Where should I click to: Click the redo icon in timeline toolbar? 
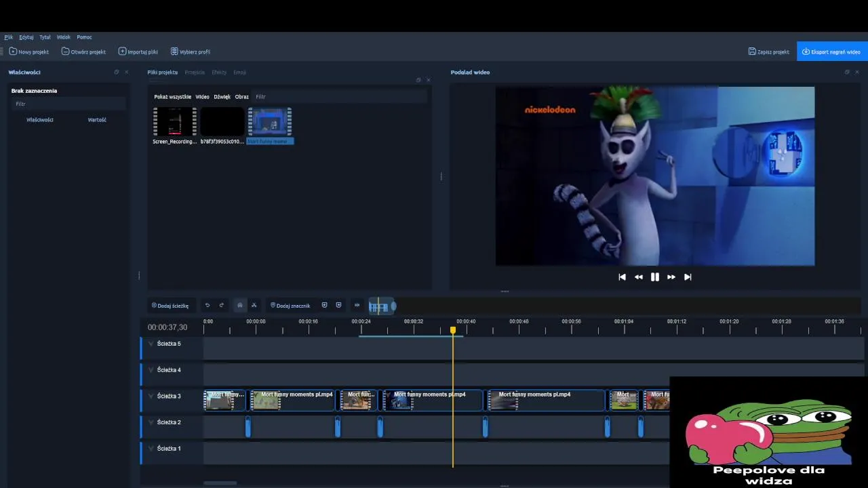point(221,306)
